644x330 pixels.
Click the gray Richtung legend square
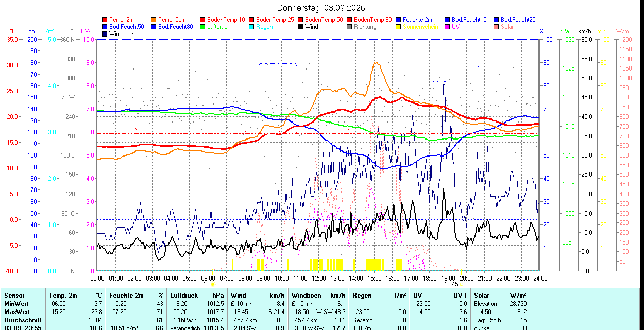pos(350,27)
